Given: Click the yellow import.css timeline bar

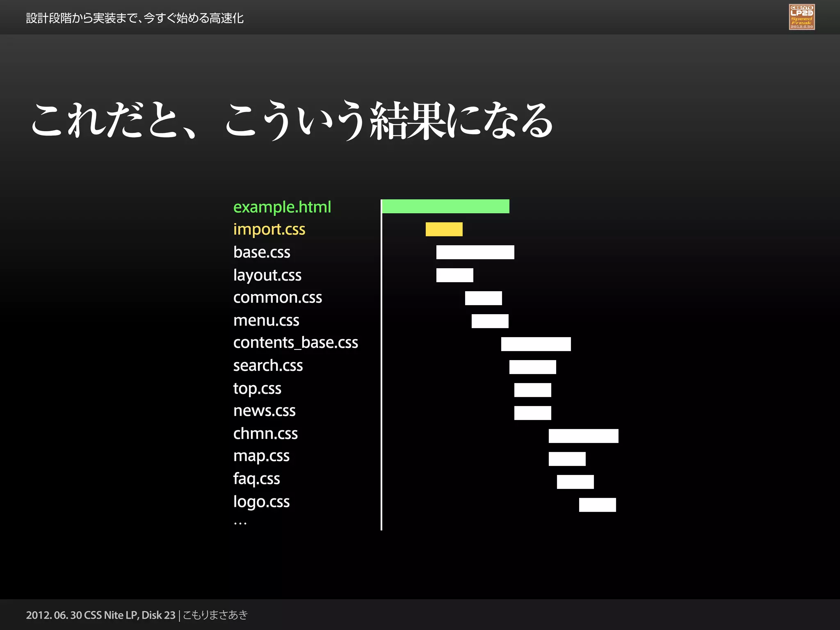Looking at the screenshot, I should pos(444,229).
